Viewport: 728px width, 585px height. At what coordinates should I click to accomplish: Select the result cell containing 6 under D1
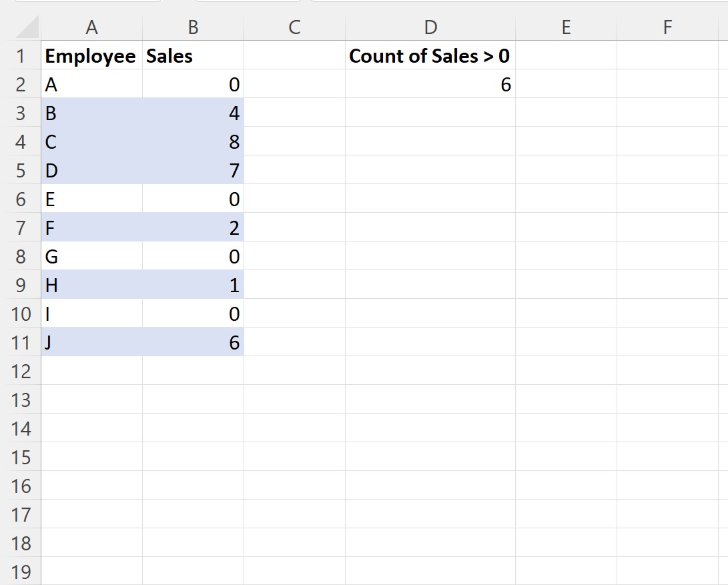point(430,85)
